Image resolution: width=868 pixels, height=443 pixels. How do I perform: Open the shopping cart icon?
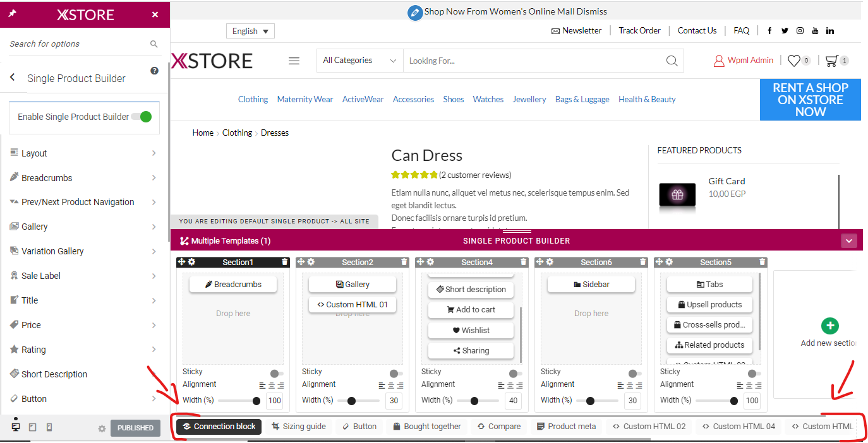(831, 61)
